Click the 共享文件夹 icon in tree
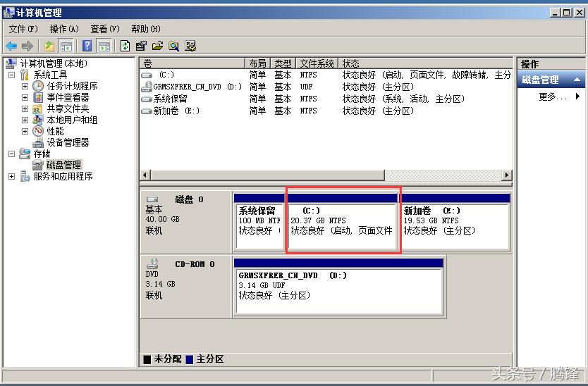The image size is (588, 386). point(38,108)
